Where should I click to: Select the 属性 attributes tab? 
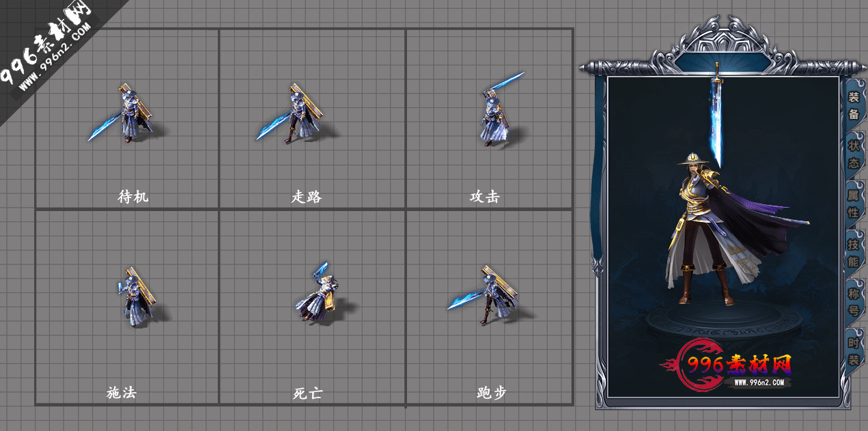pos(854,204)
